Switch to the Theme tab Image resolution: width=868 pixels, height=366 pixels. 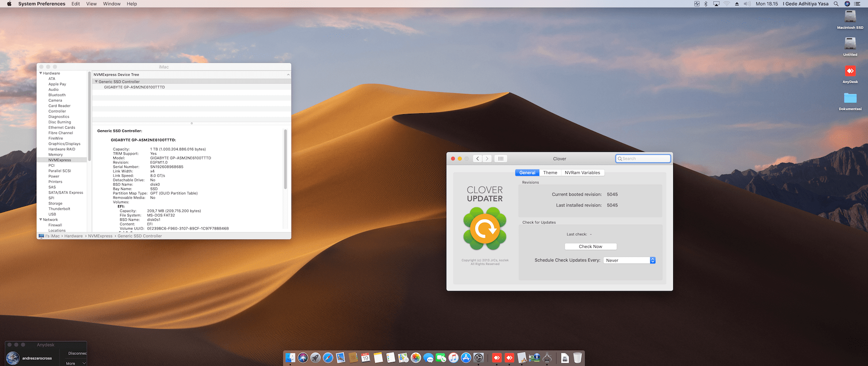[550, 173]
